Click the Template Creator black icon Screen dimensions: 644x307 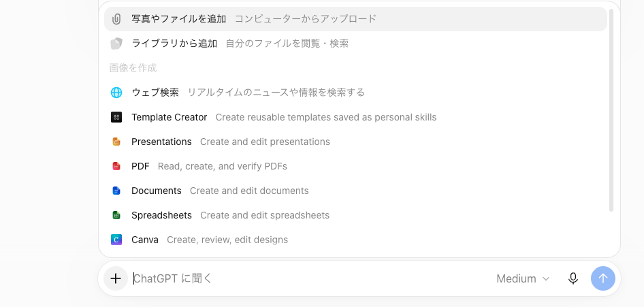[x=116, y=117]
